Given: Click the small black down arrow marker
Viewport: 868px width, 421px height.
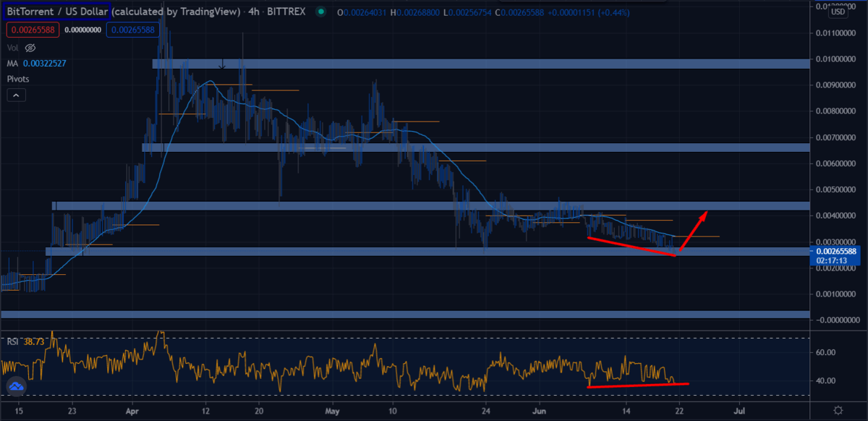Looking at the screenshot, I should tap(223, 65).
